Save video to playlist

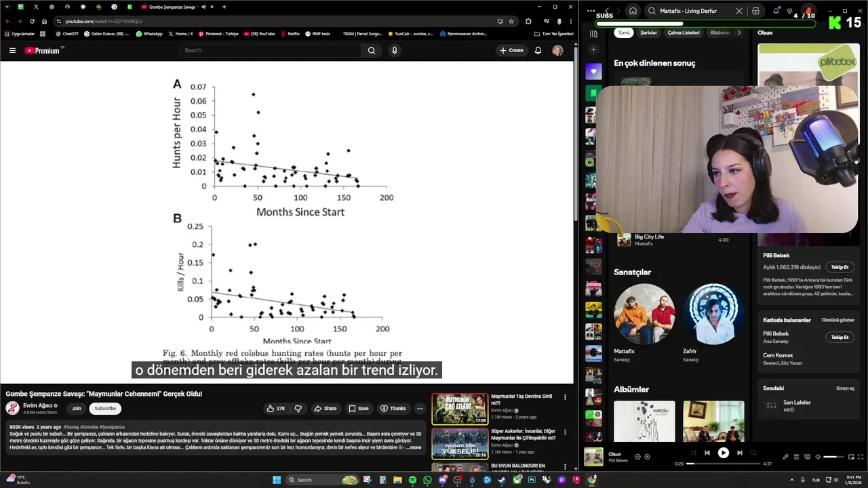click(x=358, y=409)
